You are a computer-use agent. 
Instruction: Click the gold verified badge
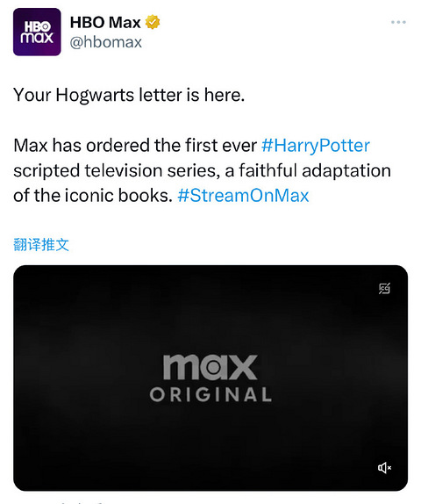tap(153, 22)
